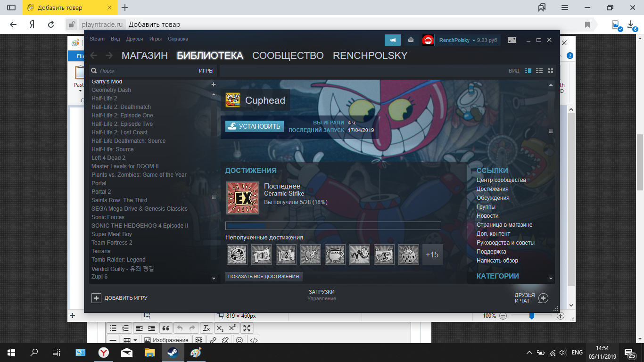Image resolution: width=644 pixels, height=362 pixels.
Task: Open the Steam menu
Action: tap(97, 39)
